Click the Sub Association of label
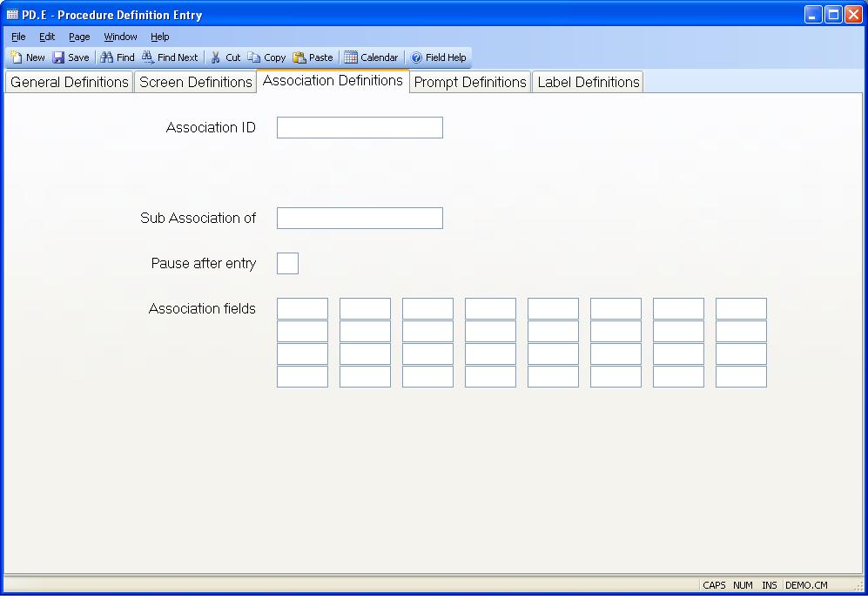Viewport: 868px width, 600px height. point(198,218)
